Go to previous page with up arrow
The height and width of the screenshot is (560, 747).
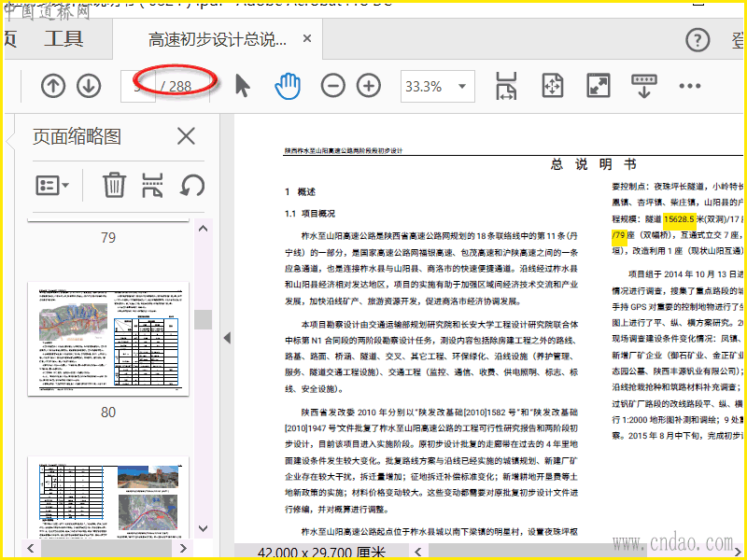tap(53, 86)
